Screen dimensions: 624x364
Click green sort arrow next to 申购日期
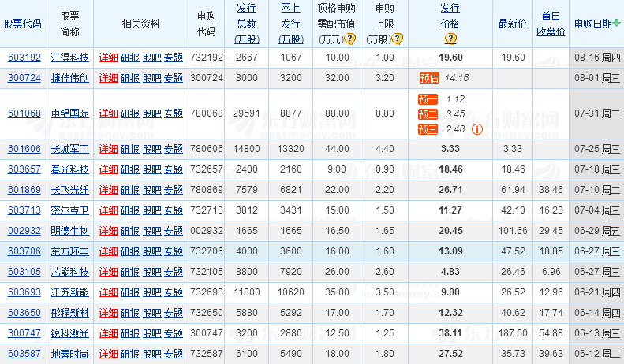point(616,23)
